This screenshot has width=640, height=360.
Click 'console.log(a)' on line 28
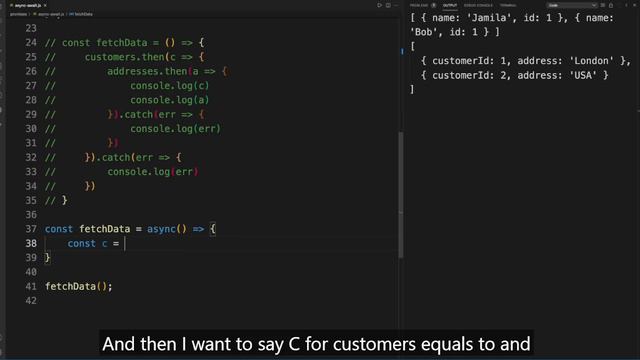[170, 100]
